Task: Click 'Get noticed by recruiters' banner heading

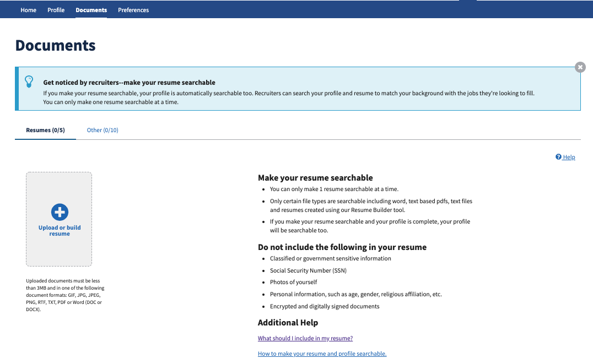Action: 129,83
